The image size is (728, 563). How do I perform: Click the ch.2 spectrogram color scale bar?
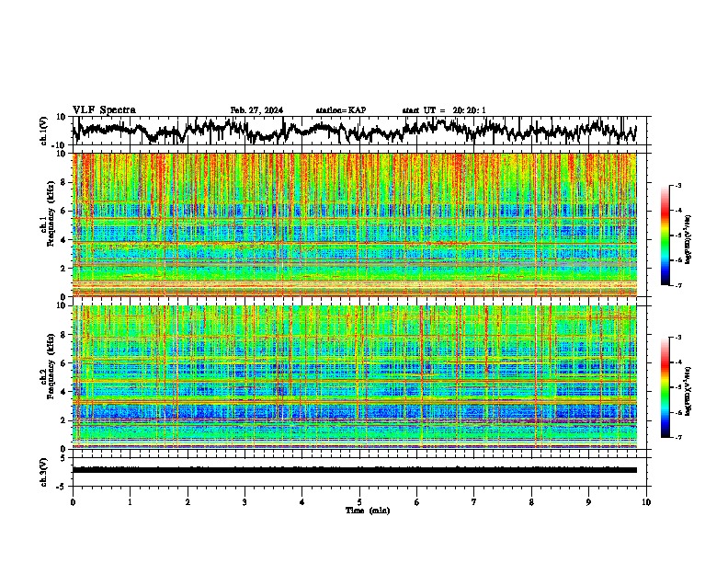pos(665,387)
